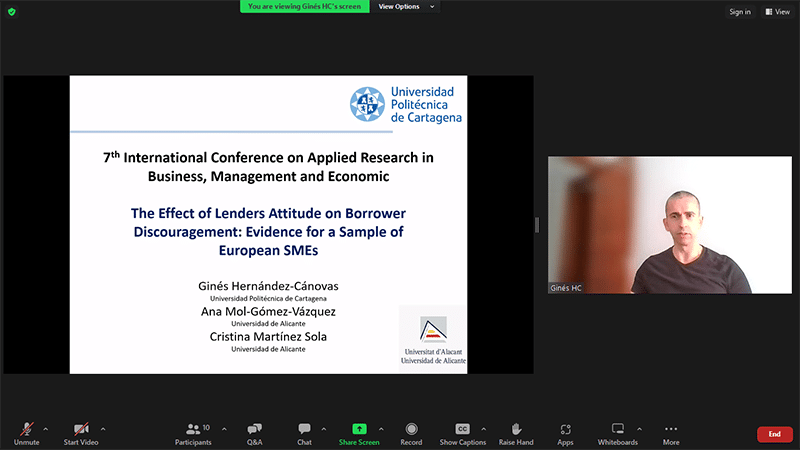Expand video options arrow beside Start Video
The image size is (800, 450).
point(103,428)
